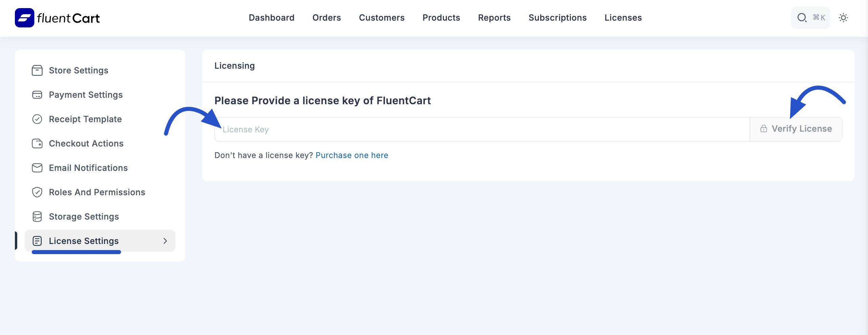Click the Checkout Actions icon

(x=37, y=143)
